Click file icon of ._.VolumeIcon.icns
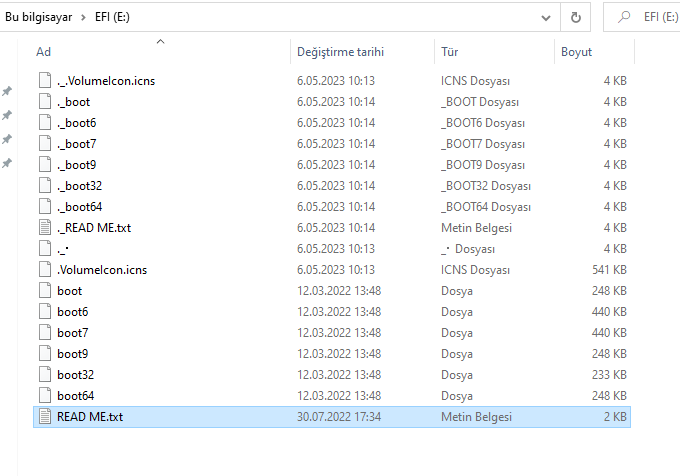The width and height of the screenshot is (680, 476). pyautogui.click(x=45, y=80)
